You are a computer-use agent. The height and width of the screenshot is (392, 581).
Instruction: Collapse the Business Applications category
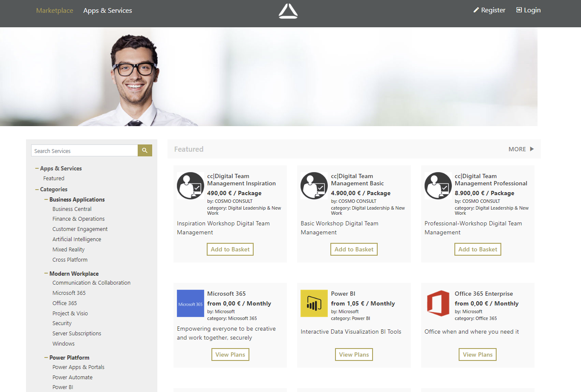[x=46, y=199]
